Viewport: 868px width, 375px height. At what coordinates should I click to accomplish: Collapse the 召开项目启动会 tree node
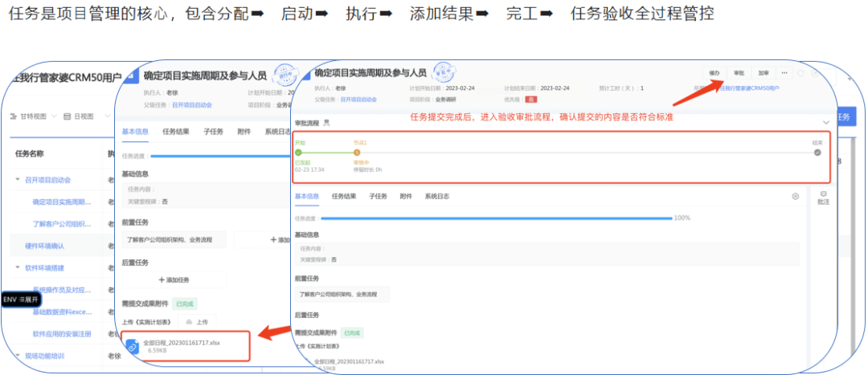point(18,180)
